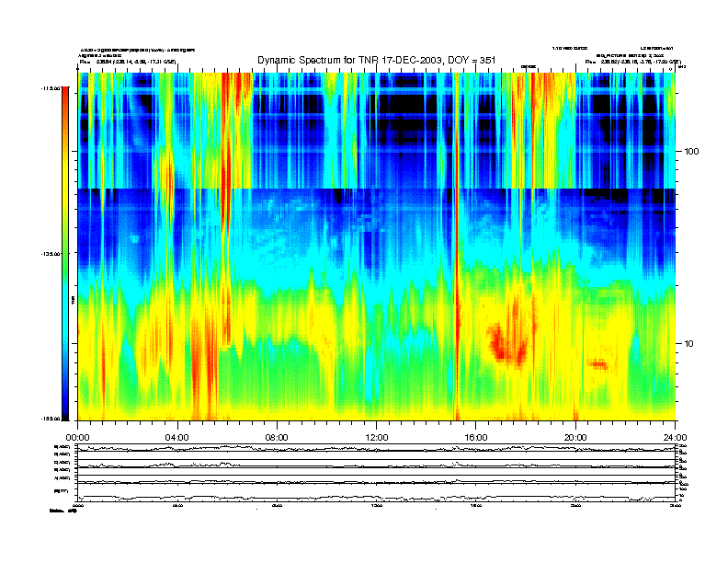Click the small red patch near 21:00

pos(597,363)
